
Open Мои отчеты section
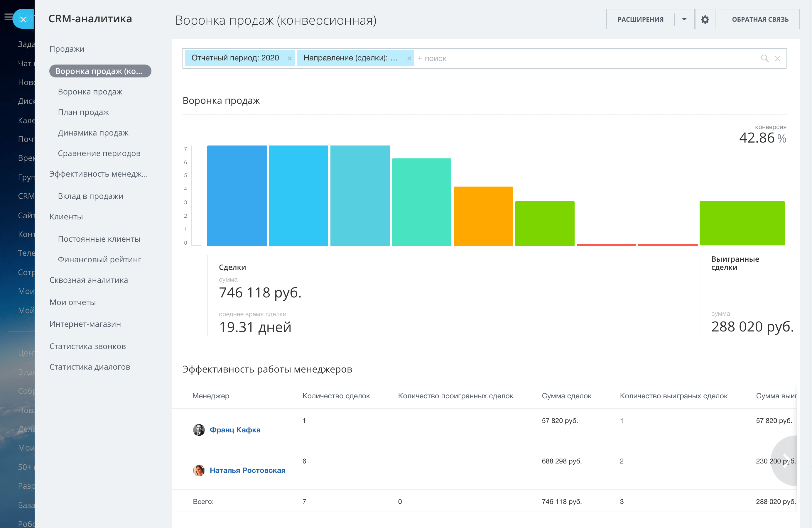point(73,302)
